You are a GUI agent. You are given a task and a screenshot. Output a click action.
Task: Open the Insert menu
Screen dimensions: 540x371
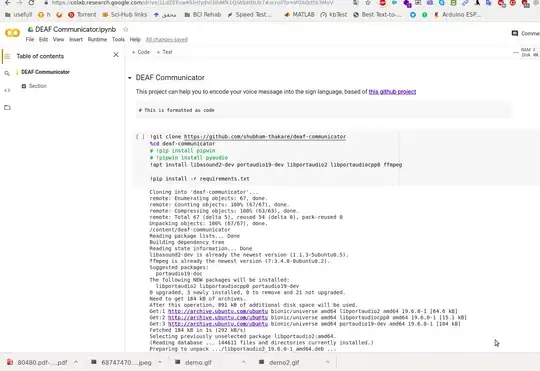[x=76, y=39]
